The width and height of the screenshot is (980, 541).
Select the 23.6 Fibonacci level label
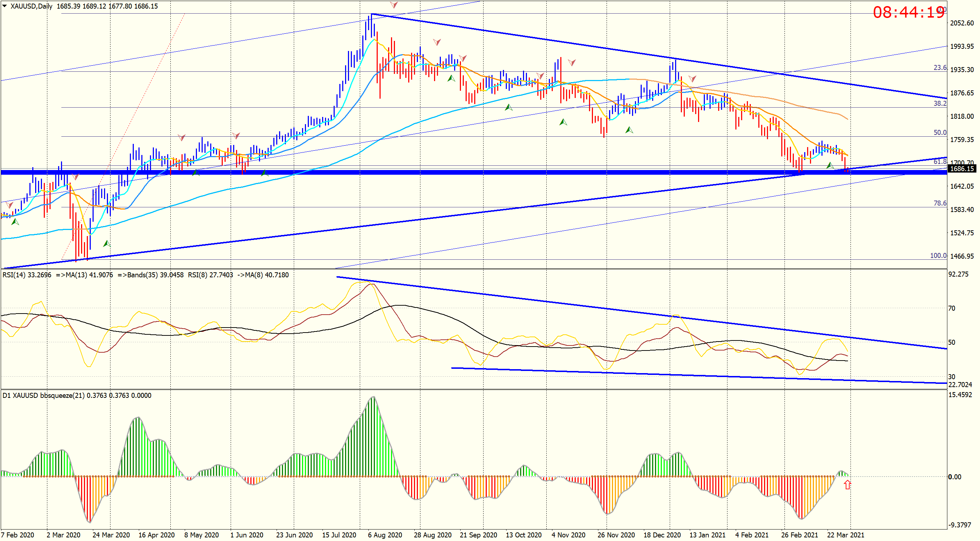[940, 68]
